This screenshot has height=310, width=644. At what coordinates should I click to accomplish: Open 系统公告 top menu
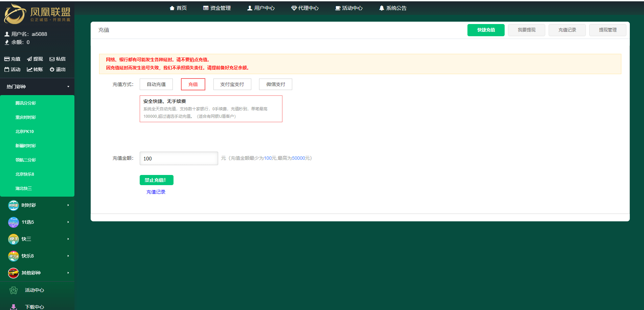tap(393, 8)
